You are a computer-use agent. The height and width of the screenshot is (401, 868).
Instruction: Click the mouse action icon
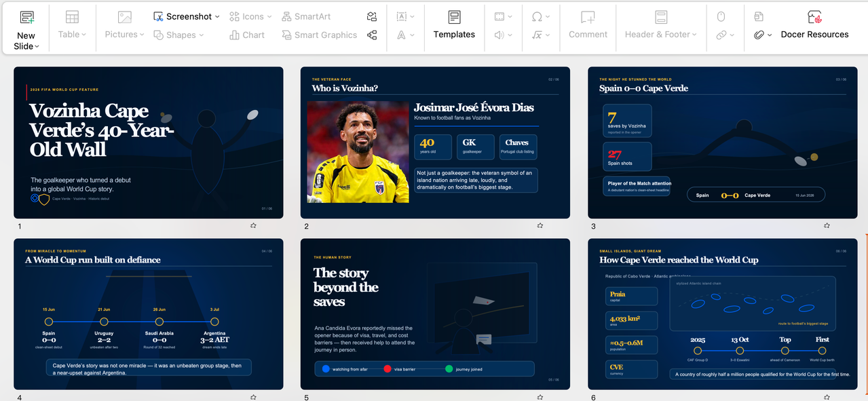click(x=721, y=16)
